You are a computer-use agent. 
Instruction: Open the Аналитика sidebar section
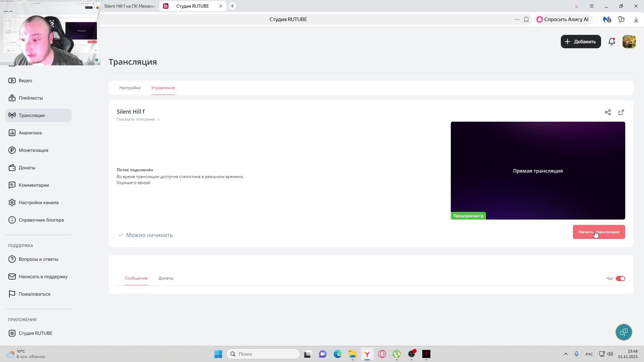click(30, 133)
